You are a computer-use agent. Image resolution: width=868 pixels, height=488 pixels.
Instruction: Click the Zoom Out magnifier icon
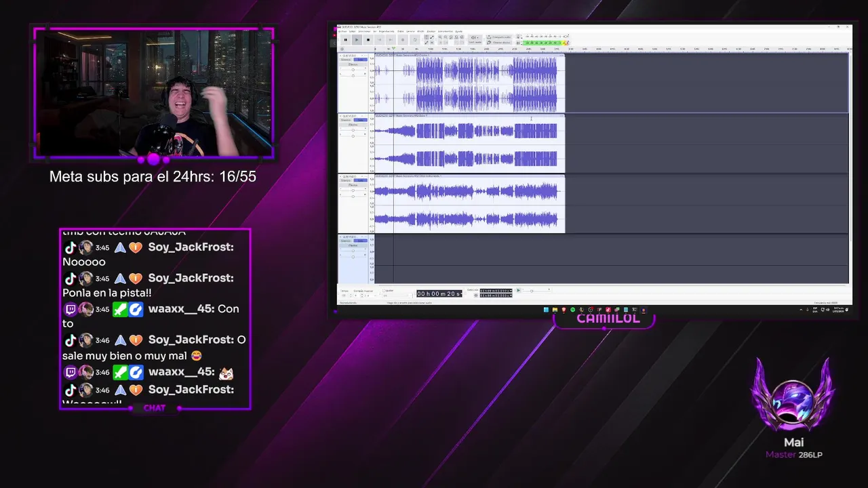click(x=446, y=37)
